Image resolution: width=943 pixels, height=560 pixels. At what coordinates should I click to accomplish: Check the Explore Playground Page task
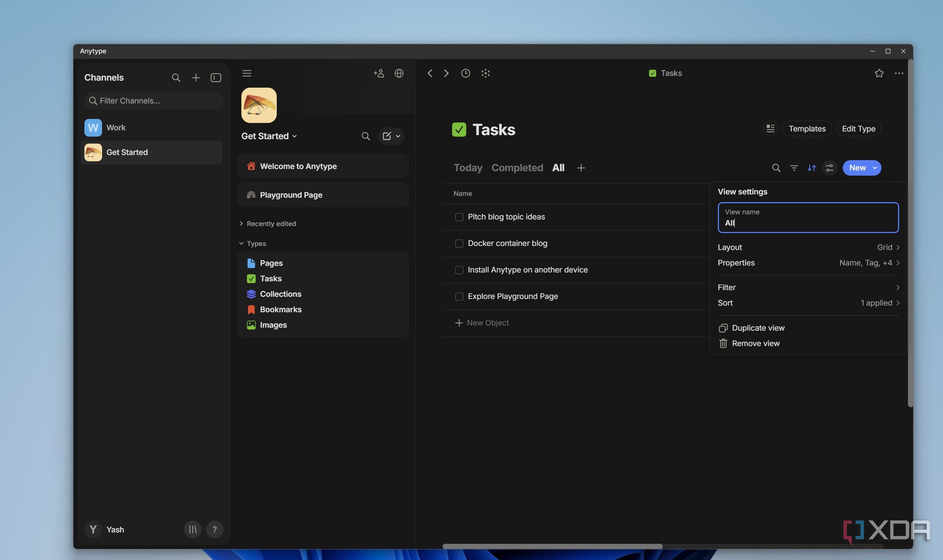coord(459,296)
